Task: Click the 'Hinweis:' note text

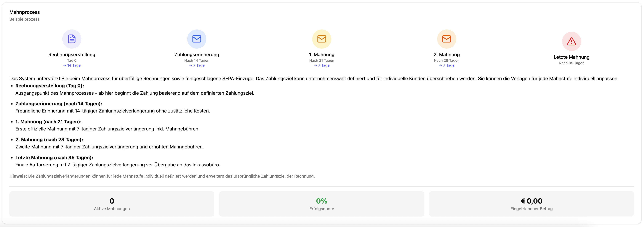Action: point(18,176)
